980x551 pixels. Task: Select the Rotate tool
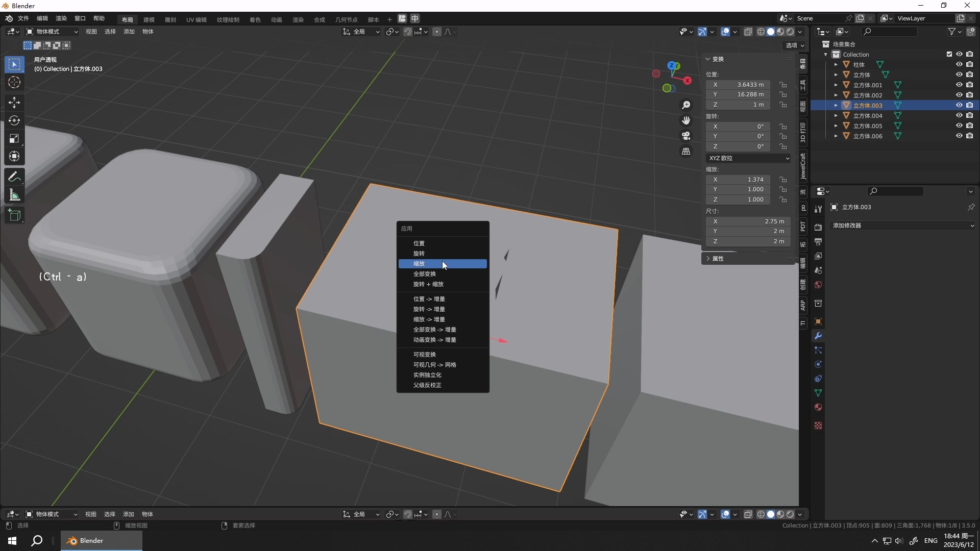pos(14,120)
